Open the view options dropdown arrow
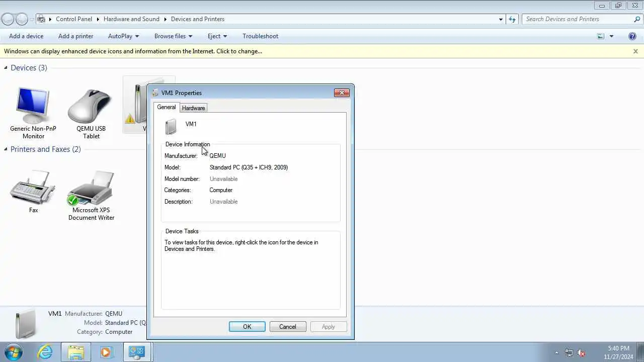This screenshot has width=644, height=362. point(612,36)
